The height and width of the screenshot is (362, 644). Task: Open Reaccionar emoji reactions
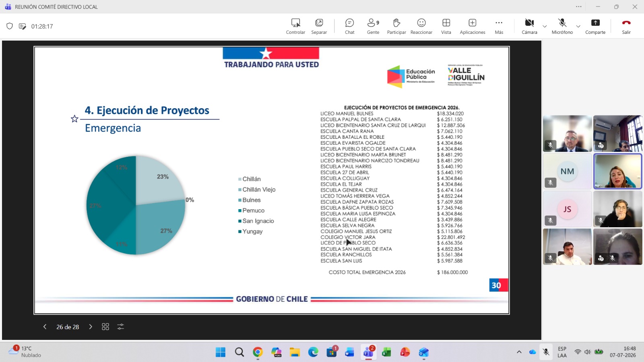point(421,26)
